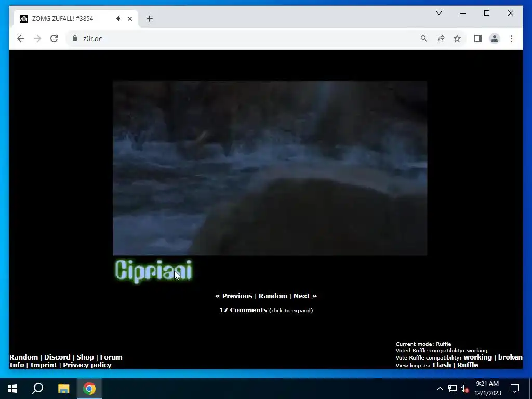The width and height of the screenshot is (532, 399).
Task: Open the Chrome profile avatar menu
Action: (495, 38)
